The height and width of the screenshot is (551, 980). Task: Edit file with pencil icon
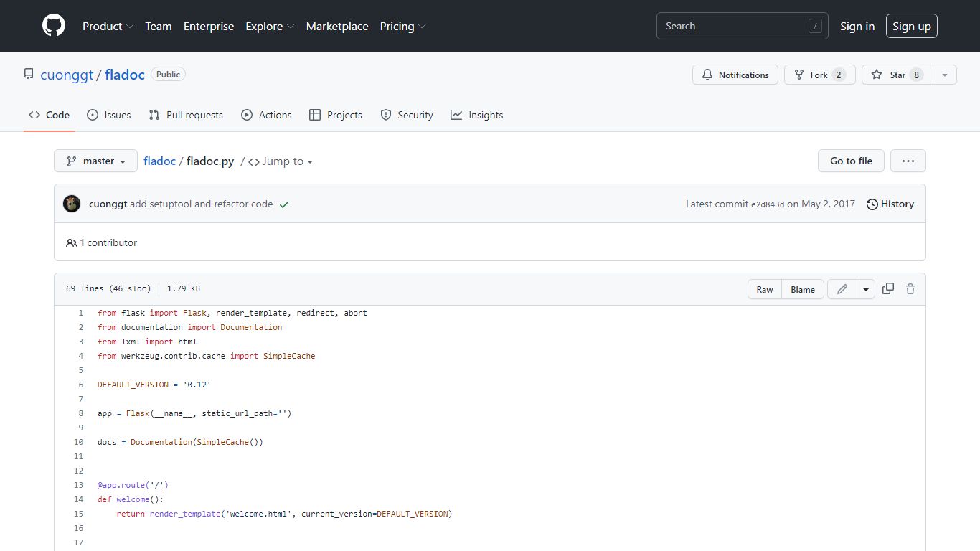(842, 289)
